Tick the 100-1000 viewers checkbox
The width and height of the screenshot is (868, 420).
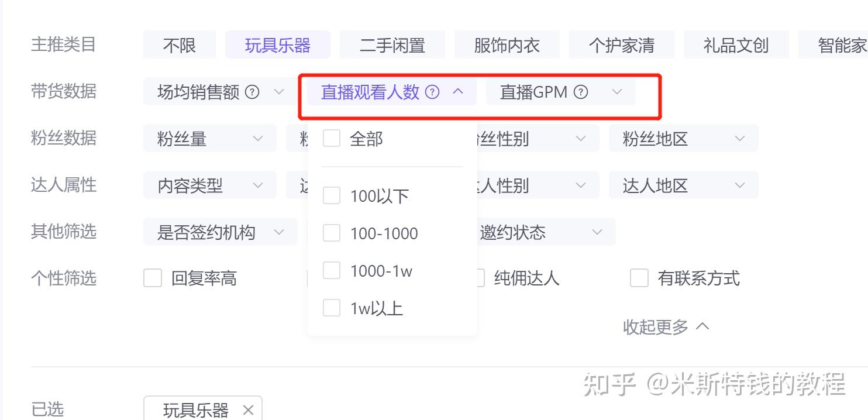coord(332,233)
